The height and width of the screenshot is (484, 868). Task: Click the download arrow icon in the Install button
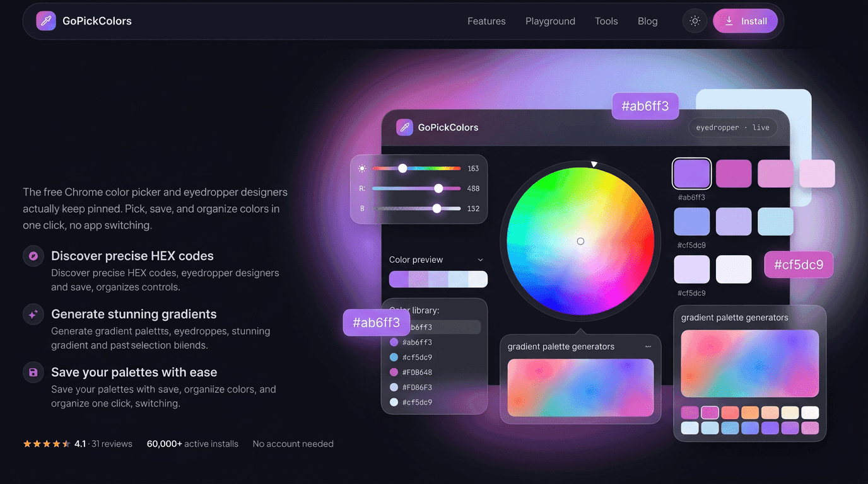click(x=729, y=21)
